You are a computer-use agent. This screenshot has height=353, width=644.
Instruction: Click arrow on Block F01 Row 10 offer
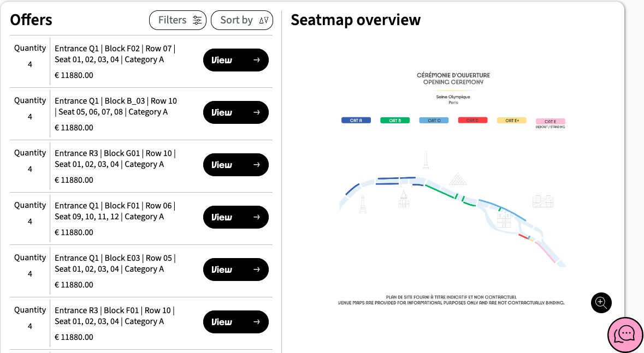tap(257, 322)
